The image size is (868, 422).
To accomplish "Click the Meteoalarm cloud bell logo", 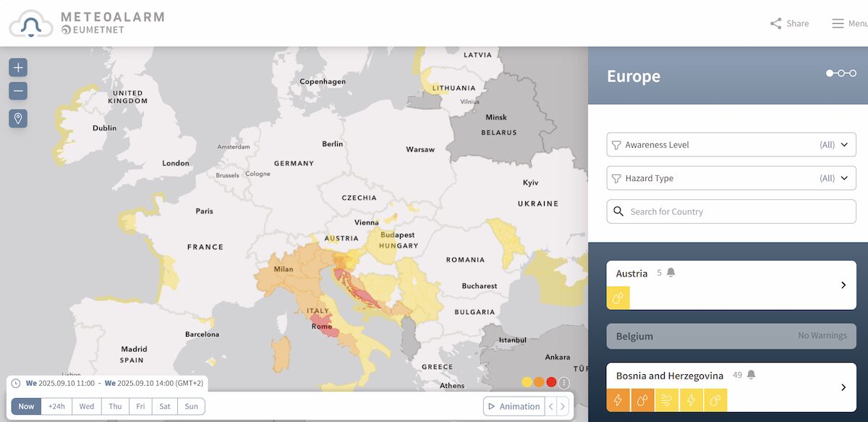I will (31, 24).
